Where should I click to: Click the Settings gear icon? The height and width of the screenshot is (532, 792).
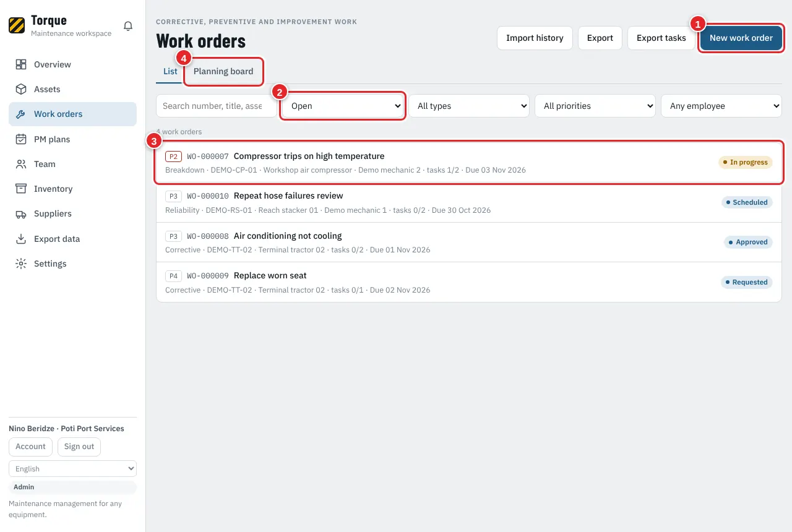coord(21,264)
